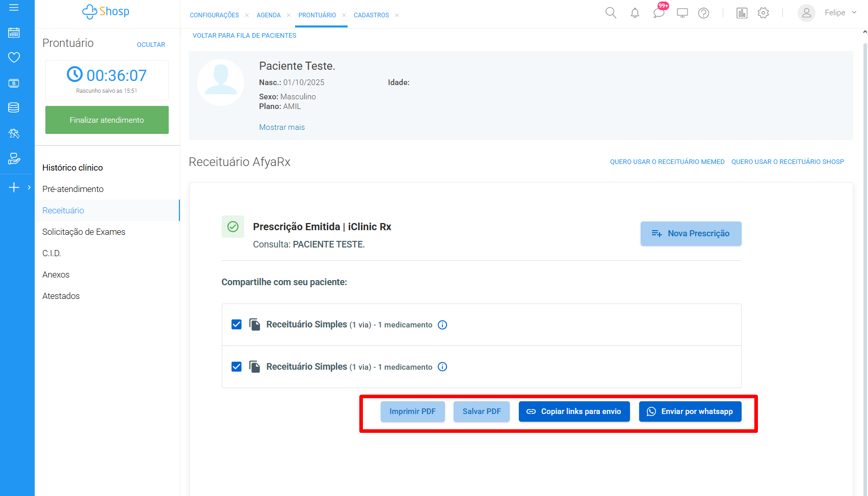Open the notifications bell
The width and height of the screenshot is (868, 496).
pos(635,13)
